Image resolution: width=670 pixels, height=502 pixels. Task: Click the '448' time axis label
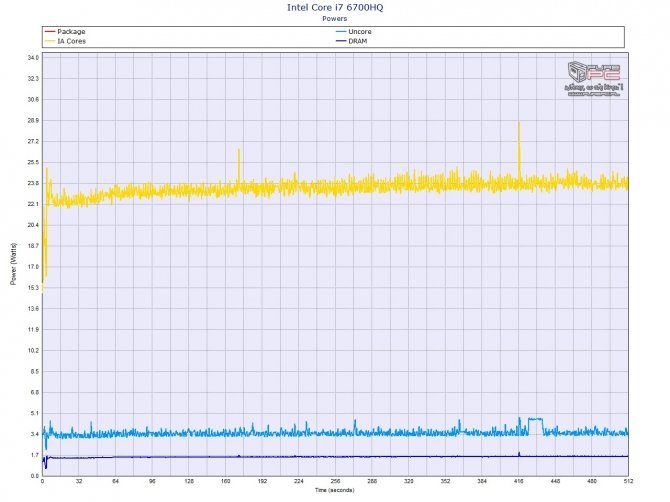555,481
